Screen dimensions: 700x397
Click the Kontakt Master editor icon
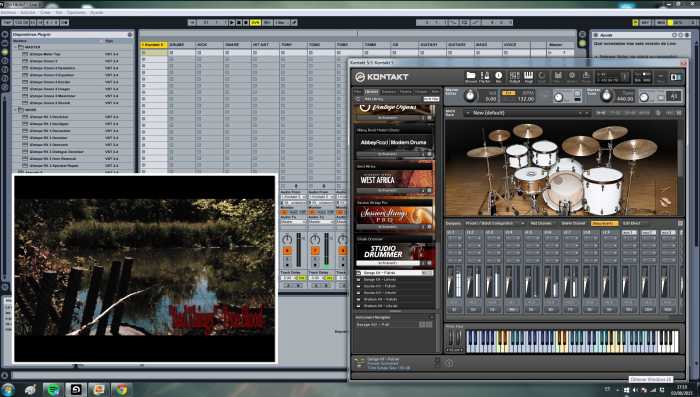(485, 76)
